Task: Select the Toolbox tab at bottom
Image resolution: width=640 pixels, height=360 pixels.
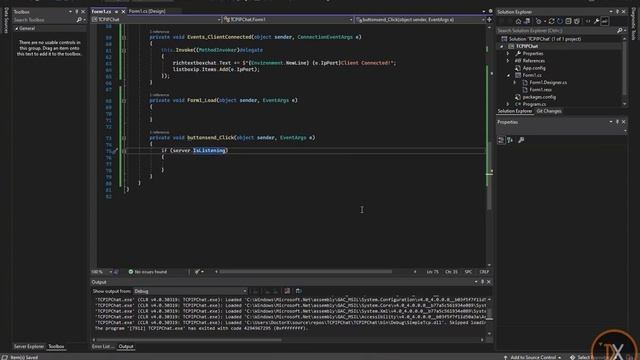Action: pyautogui.click(x=56, y=347)
